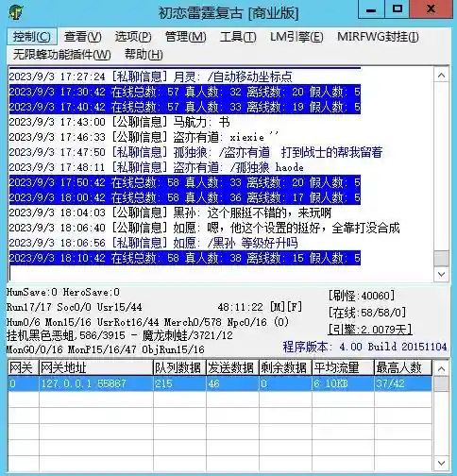Click the HumSave:0 HeroSave:0 status line
This screenshot has height=476, width=457.
point(63,292)
